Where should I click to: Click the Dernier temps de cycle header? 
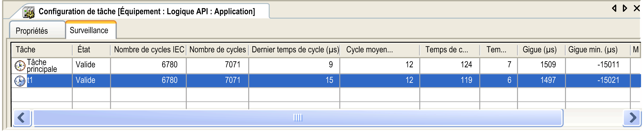point(295,50)
